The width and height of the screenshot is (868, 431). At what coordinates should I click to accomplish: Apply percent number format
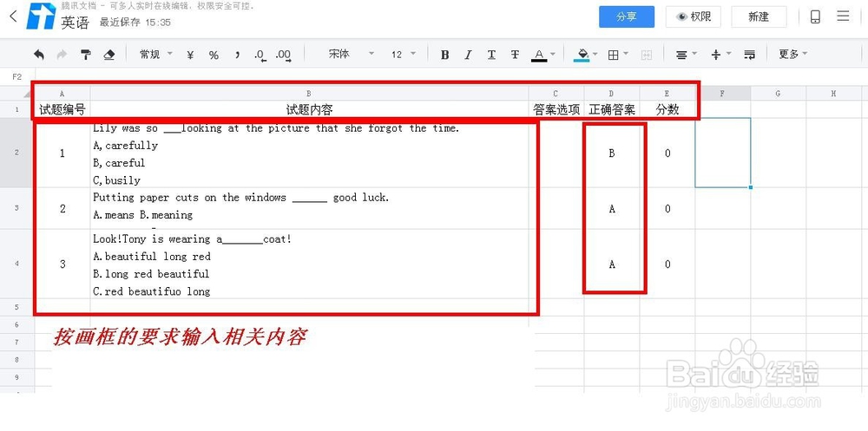(x=214, y=55)
